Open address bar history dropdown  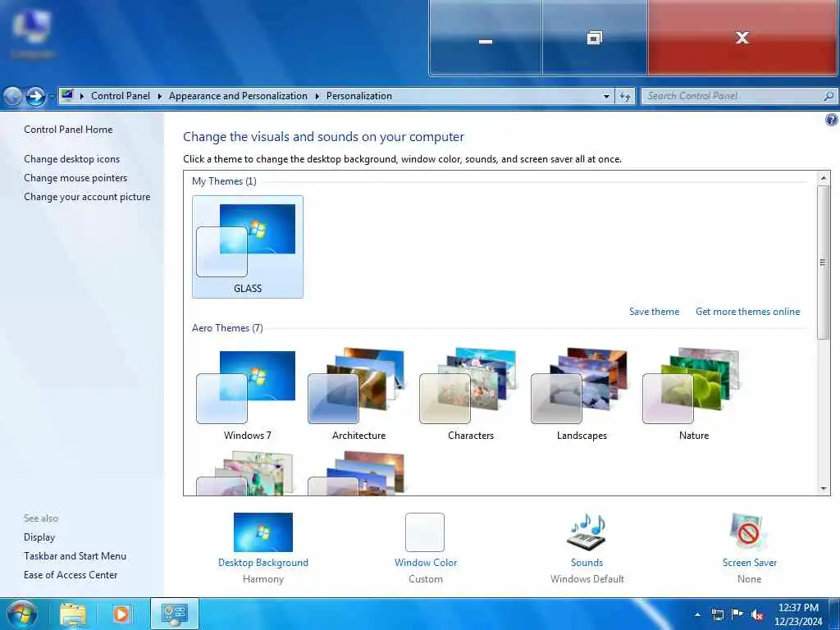point(606,97)
